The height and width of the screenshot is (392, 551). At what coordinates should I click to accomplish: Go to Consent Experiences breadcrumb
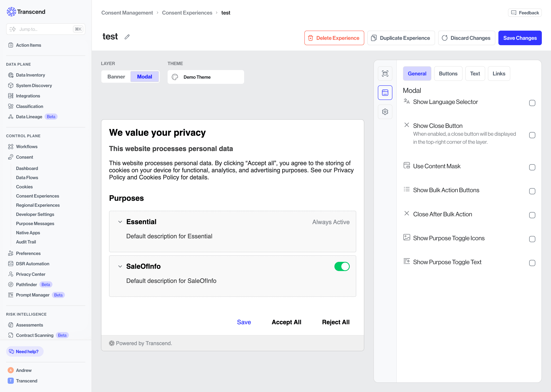[187, 13]
